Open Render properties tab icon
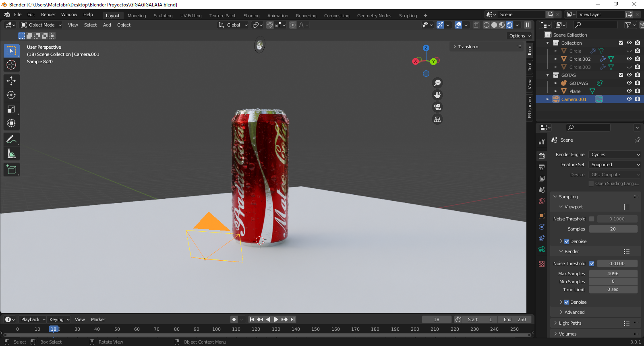Image resolution: width=644 pixels, height=346 pixels. click(542, 156)
